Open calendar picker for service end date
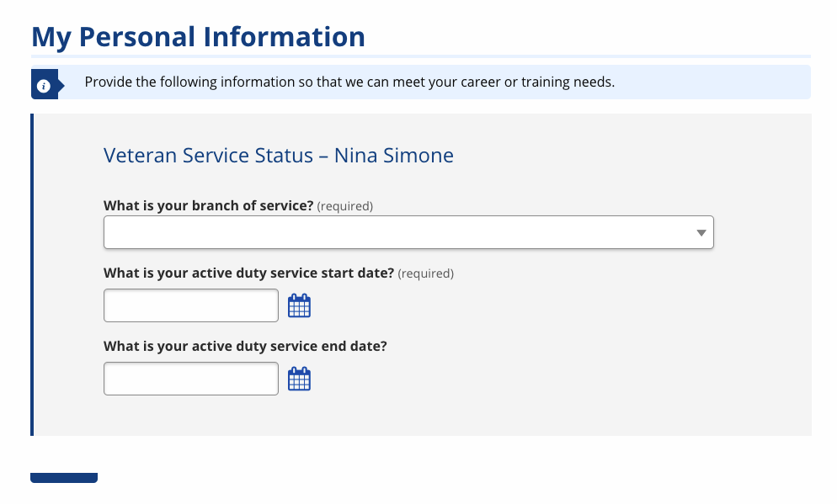This screenshot has width=837, height=504. 299,379
